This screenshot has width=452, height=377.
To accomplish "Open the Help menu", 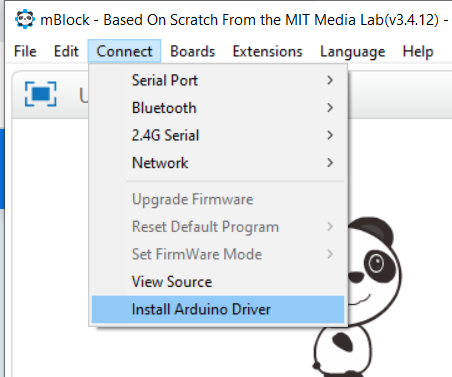I will click(418, 51).
